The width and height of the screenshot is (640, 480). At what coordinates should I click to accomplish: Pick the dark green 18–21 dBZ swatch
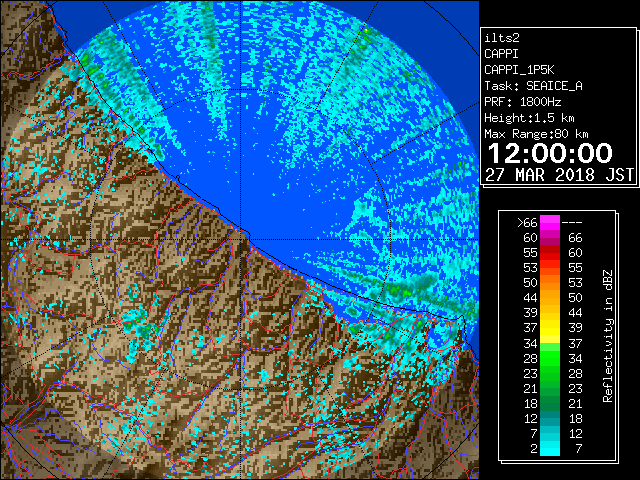click(x=550, y=403)
